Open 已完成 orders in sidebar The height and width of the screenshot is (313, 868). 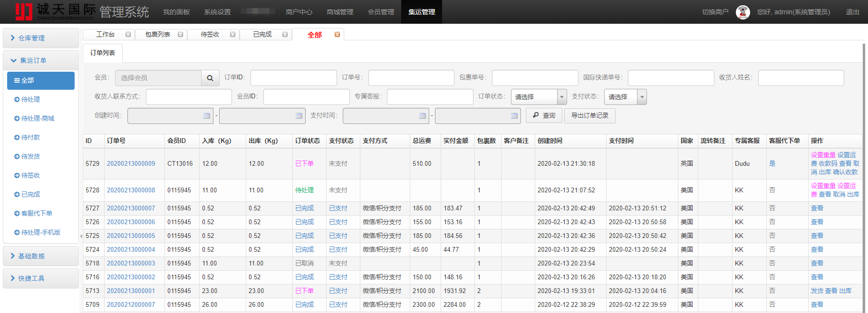click(30, 194)
